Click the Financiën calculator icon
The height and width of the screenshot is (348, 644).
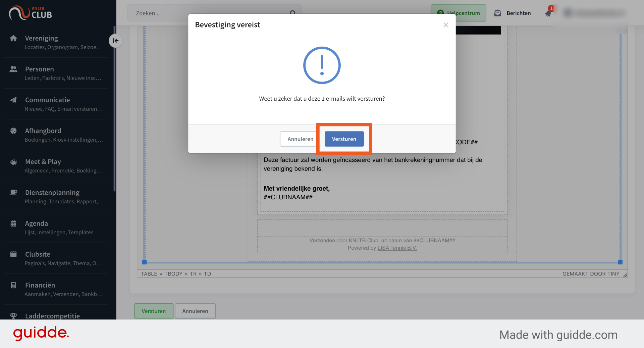(x=13, y=285)
